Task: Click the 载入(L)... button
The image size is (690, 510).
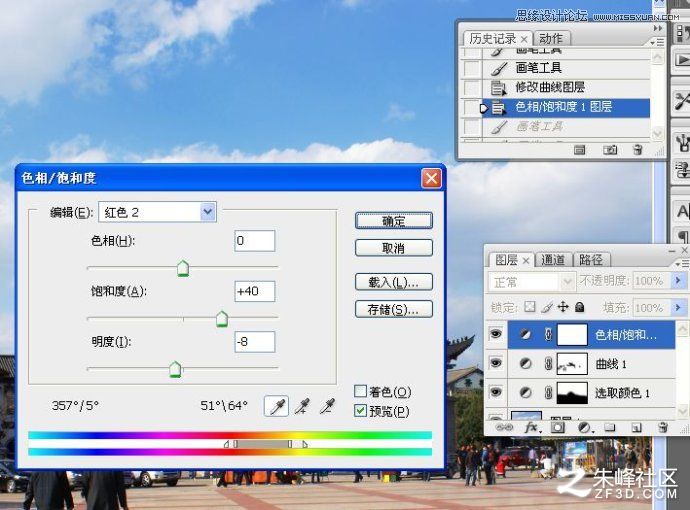Action: tap(393, 282)
